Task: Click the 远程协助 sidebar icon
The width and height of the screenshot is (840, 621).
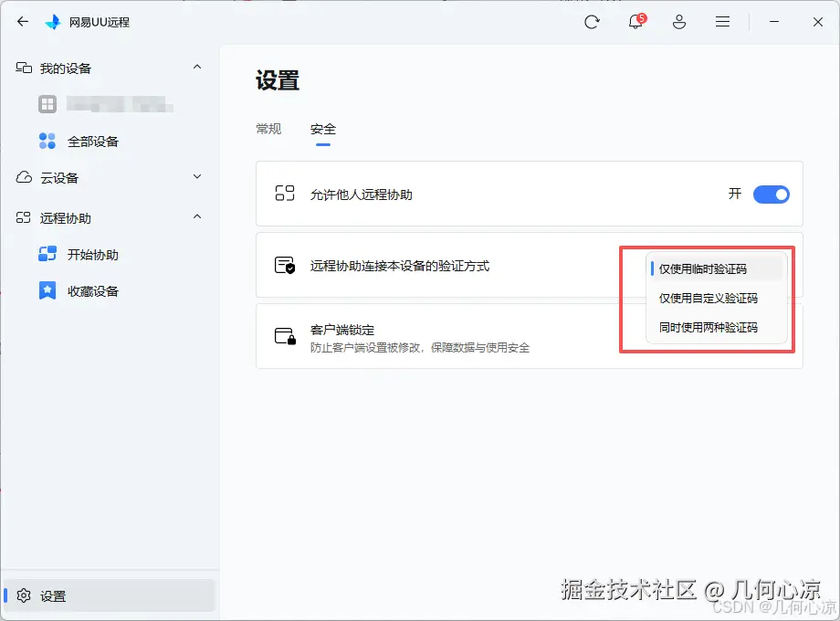Action: coord(23,217)
